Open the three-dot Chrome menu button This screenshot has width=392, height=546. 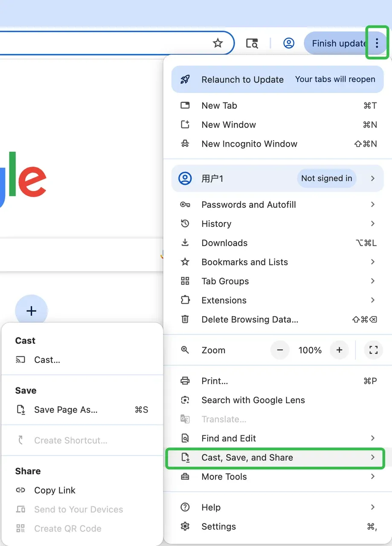(377, 43)
